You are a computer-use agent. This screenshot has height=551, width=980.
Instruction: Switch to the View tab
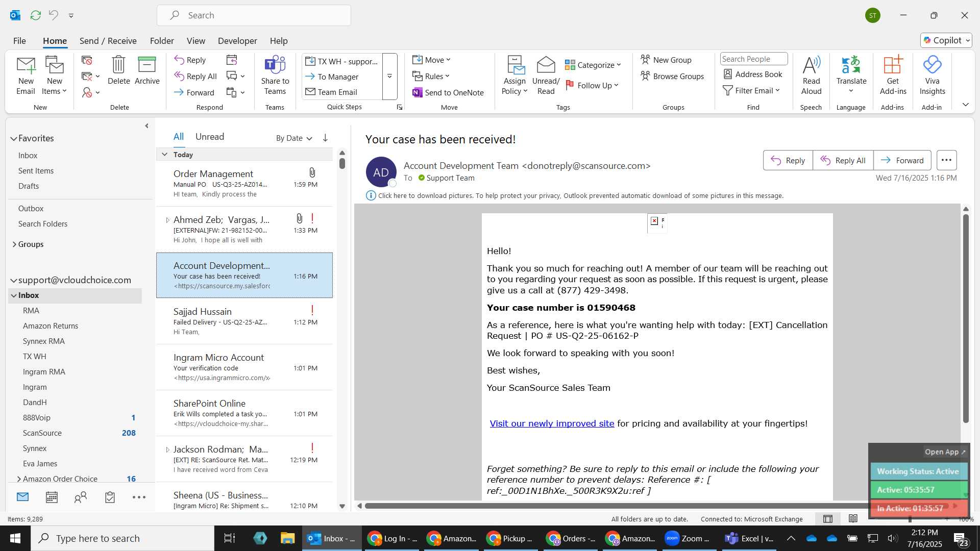pyautogui.click(x=196, y=40)
